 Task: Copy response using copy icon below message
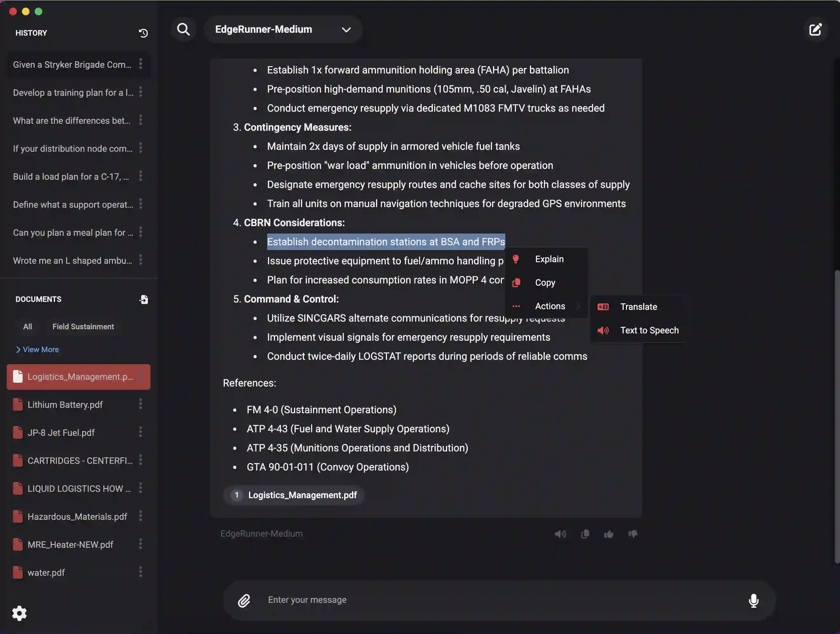click(585, 534)
